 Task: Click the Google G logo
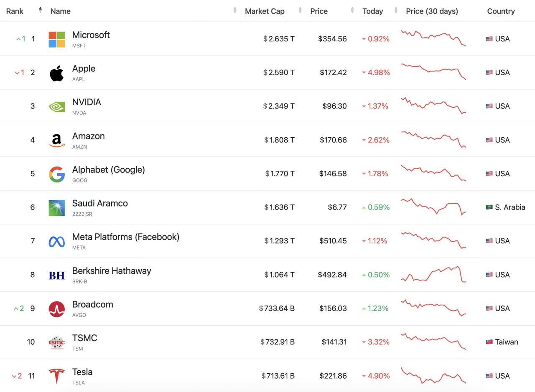pyautogui.click(x=56, y=174)
